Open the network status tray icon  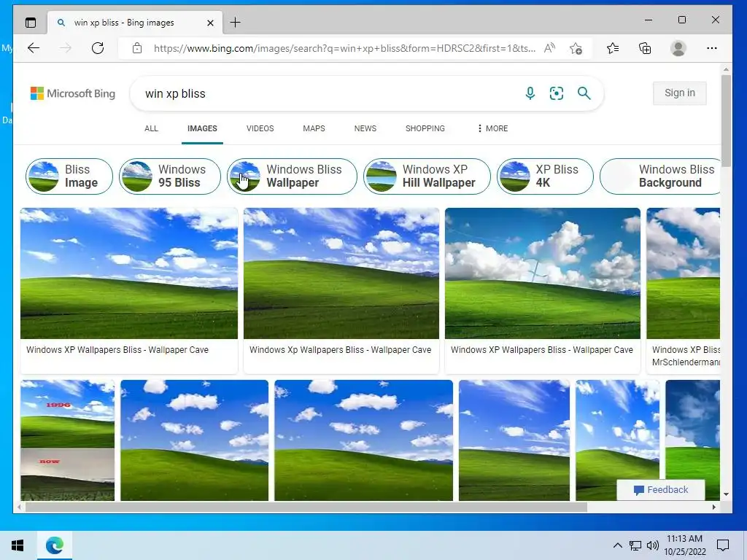click(x=635, y=545)
